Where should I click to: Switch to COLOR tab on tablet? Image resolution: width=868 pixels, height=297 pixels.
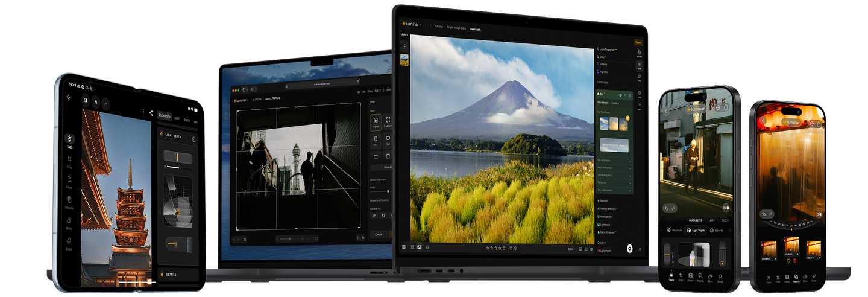tap(187, 120)
